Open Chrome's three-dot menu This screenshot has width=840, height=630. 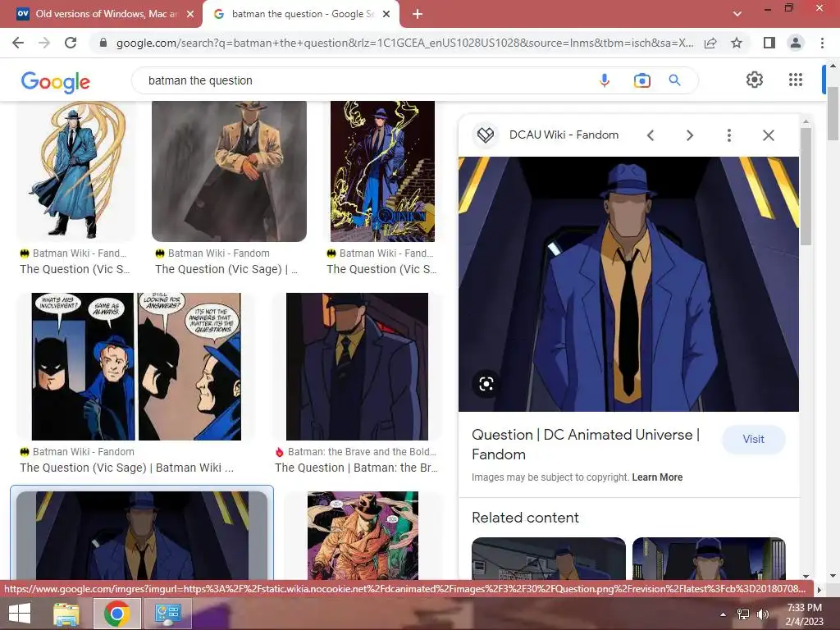pyautogui.click(x=822, y=43)
